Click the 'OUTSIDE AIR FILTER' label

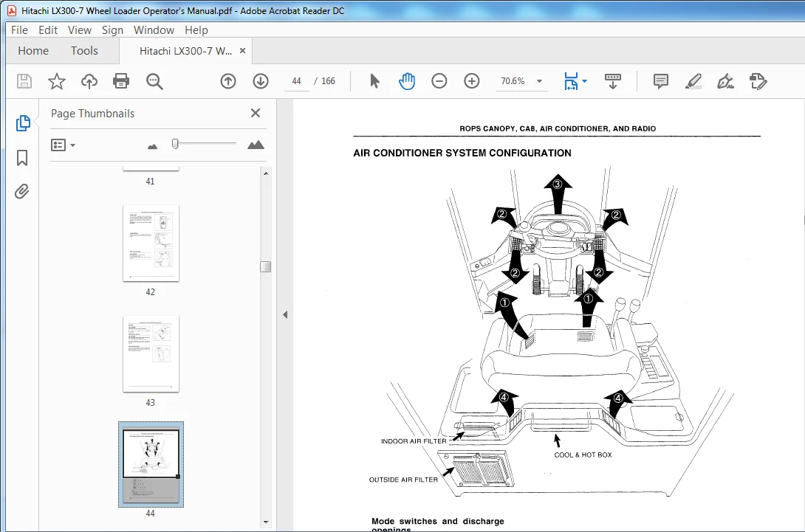(x=403, y=480)
